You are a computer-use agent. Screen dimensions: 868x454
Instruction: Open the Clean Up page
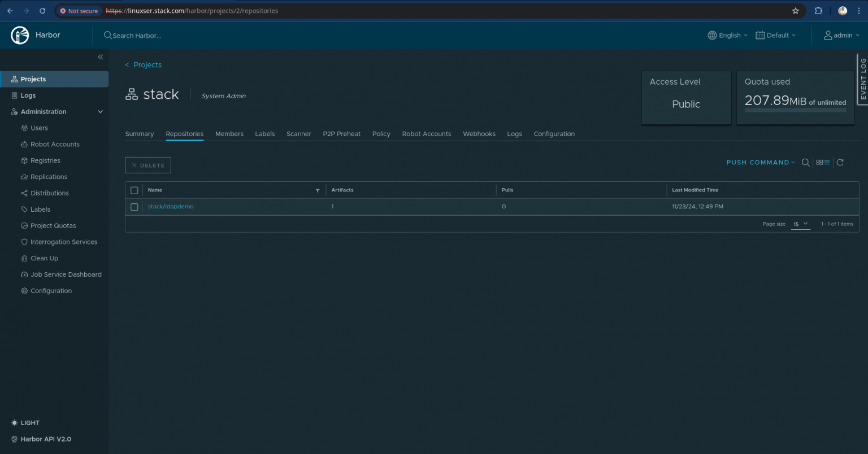[x=44, y=258]
